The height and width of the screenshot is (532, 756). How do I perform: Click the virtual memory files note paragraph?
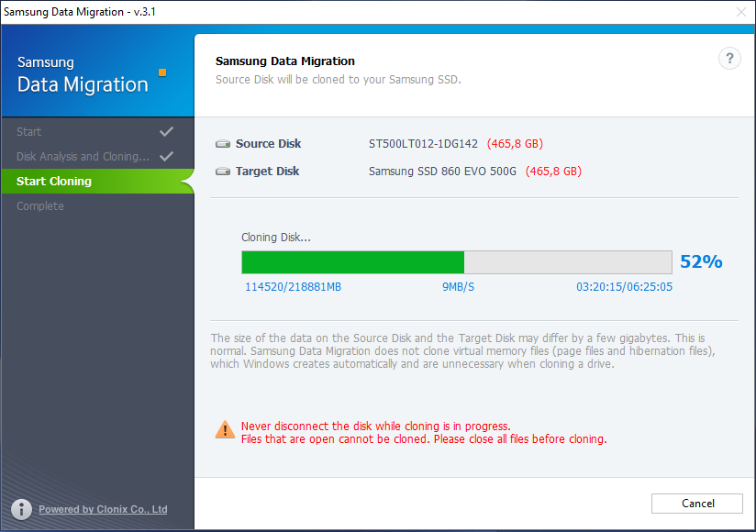pyautogui.click(x=462, y=350)
